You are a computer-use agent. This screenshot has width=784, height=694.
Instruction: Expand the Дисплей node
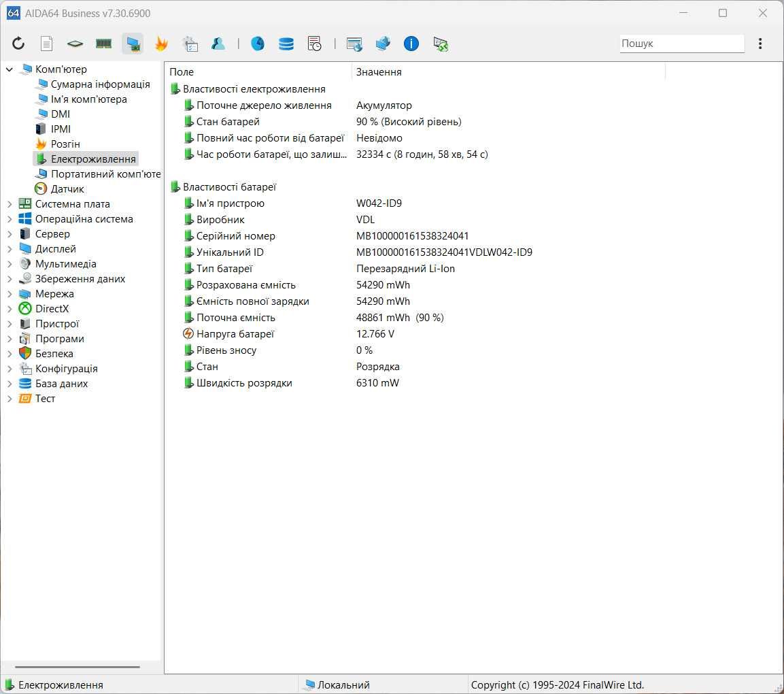pyautogui.click(x=10, y=249)
